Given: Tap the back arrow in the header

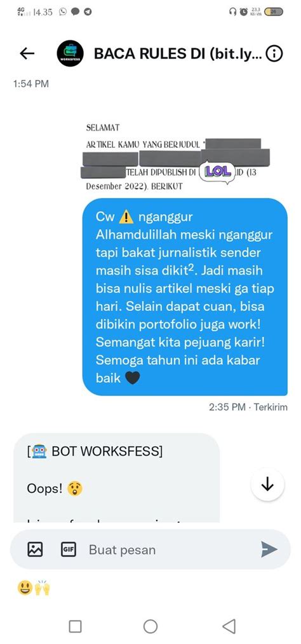Looking at the screenshot, I should pyautogui.click(x=27, y=53).
